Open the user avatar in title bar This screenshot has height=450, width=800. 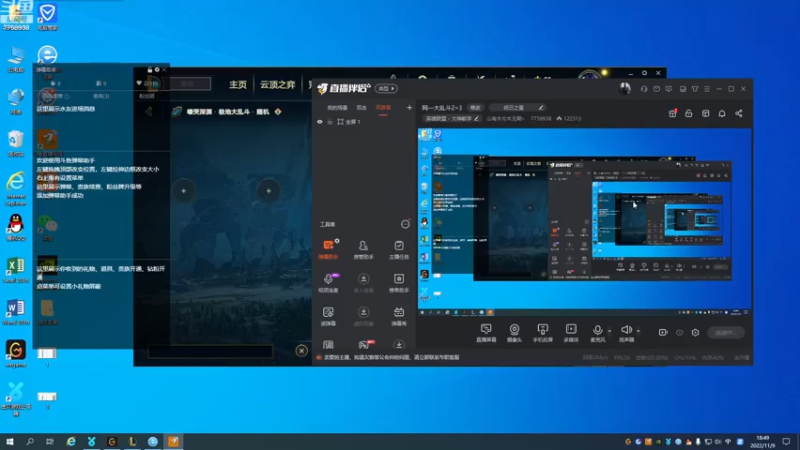click(x=625, y=88)
